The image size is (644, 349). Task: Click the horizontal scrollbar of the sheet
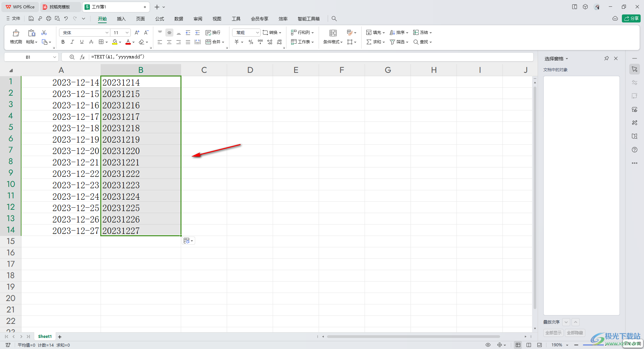tap(413, 336)
